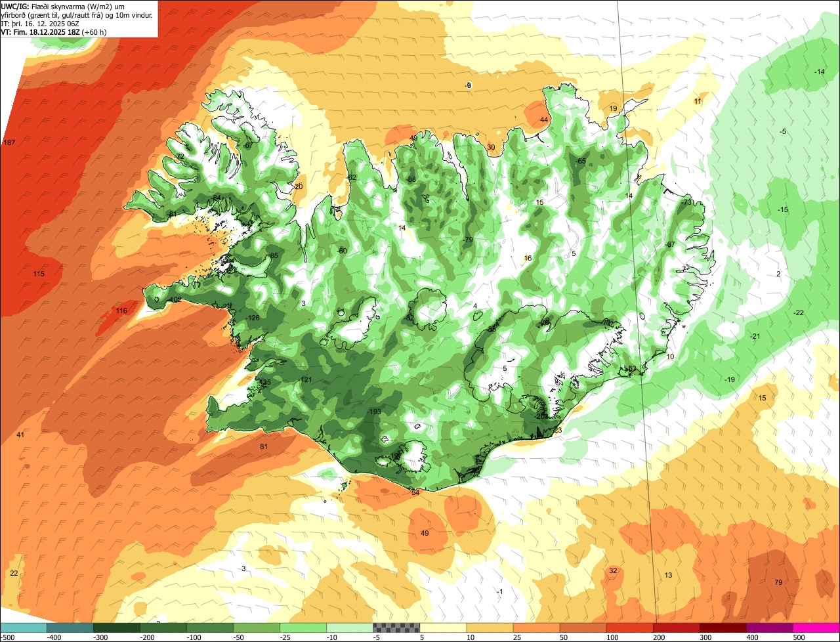Screen dimensions: 840x642
Task: Click the map value '-65' in northeast Iceland
Action: coord(580,161)
